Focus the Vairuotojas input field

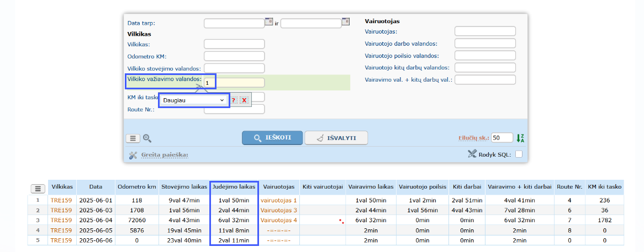point(485,31)
